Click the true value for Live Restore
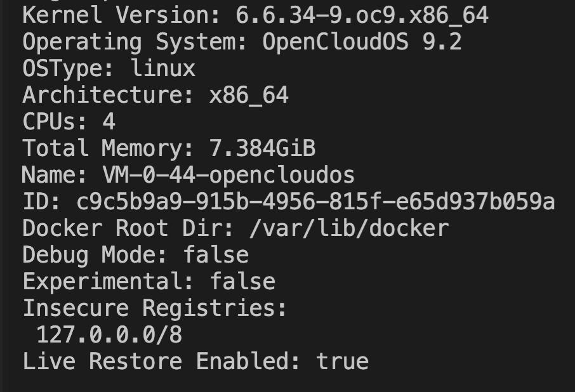The image size is (575, 392). click(342, 362)
